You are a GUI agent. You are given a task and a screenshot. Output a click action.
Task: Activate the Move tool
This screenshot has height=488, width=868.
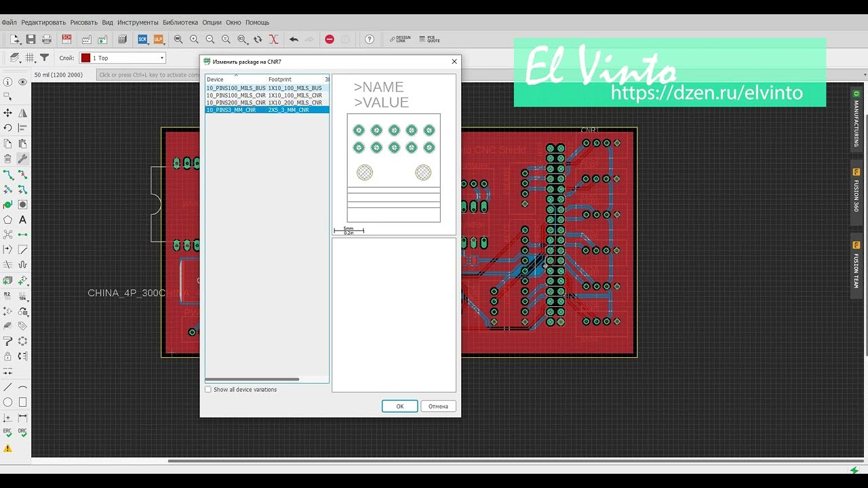(x=7, y=113)
